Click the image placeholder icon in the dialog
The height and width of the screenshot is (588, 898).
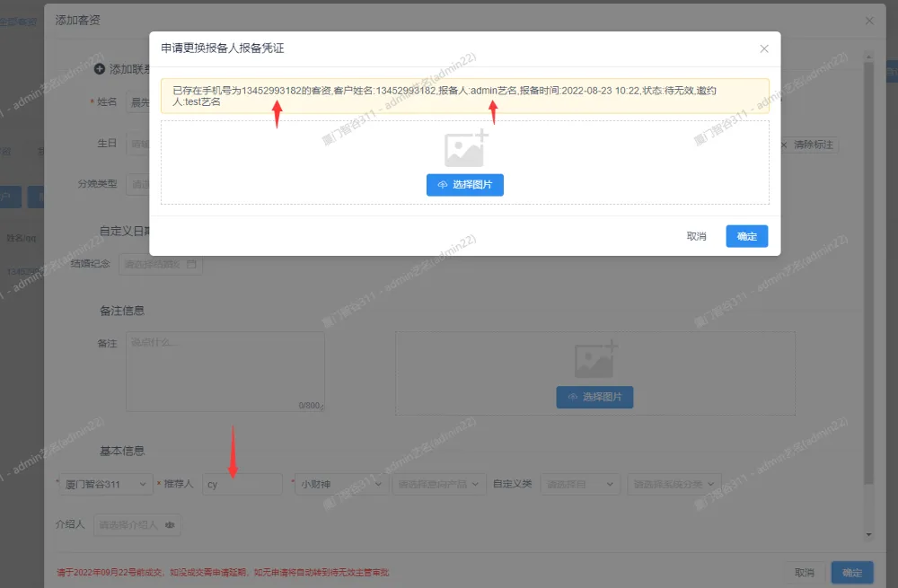pos(465,148)
